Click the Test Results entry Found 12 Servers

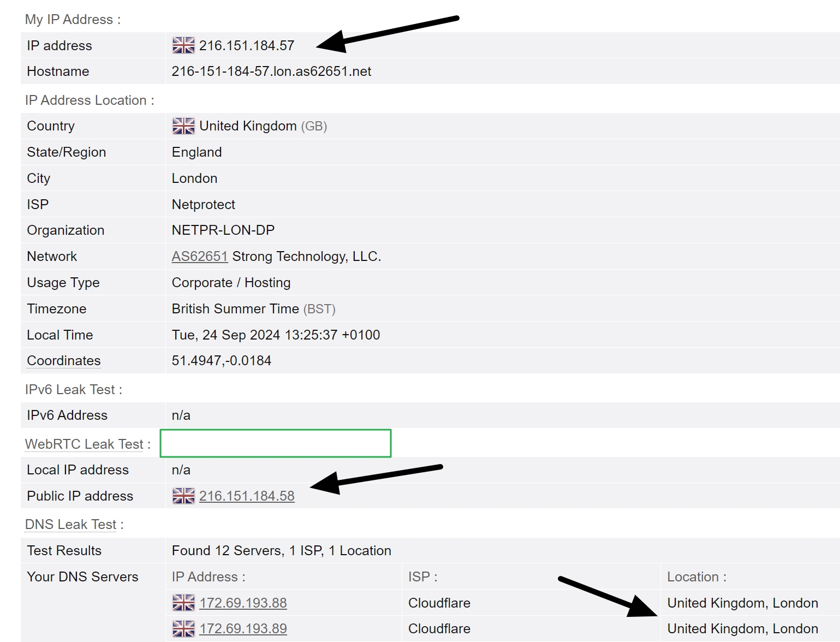(x=281, y=550)
